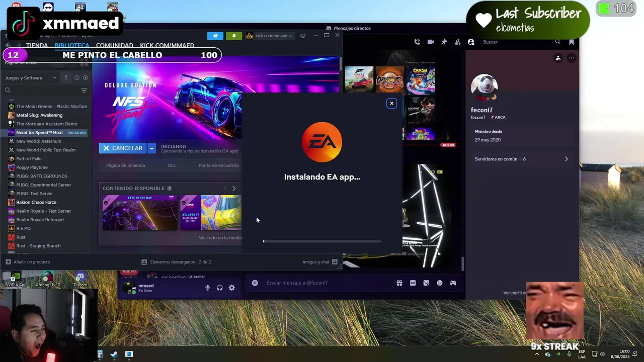Open Discord emoji picker
Image resolution: width=644 pixels, height=362 pixels.
(x=440, y=283)
